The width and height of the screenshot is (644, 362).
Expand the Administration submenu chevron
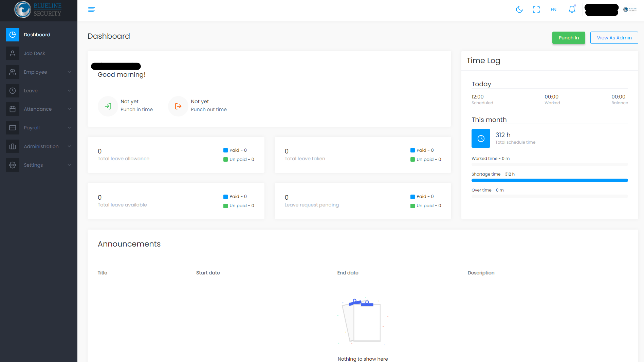(x=69, y=146)
